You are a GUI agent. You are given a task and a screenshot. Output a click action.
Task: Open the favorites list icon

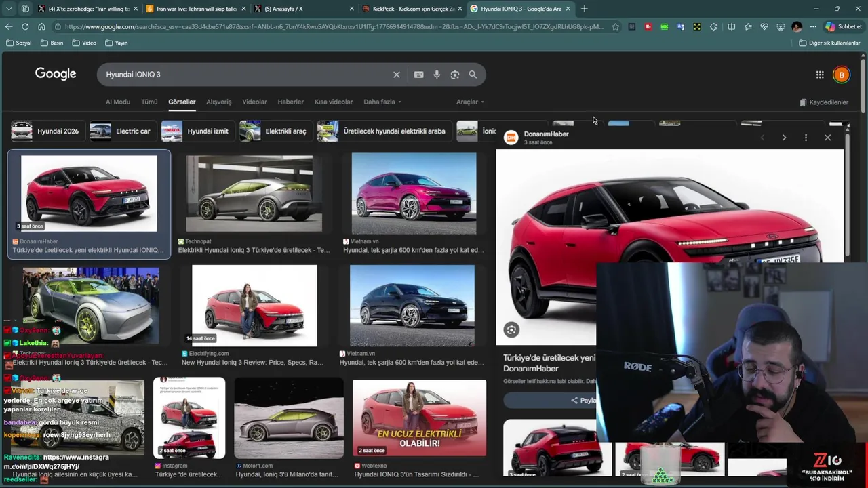pos(747,26)
